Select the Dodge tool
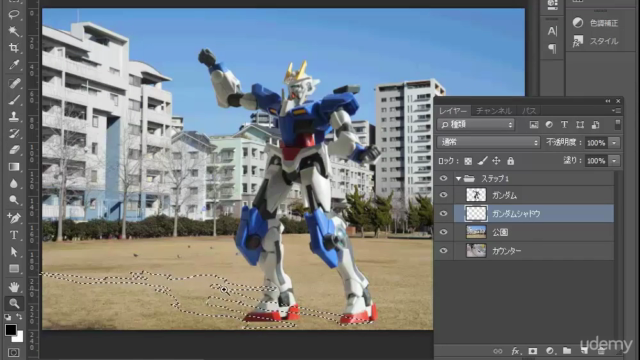Image resolution: width=640 pixels, height=360 pixels. tap(13, 200)
